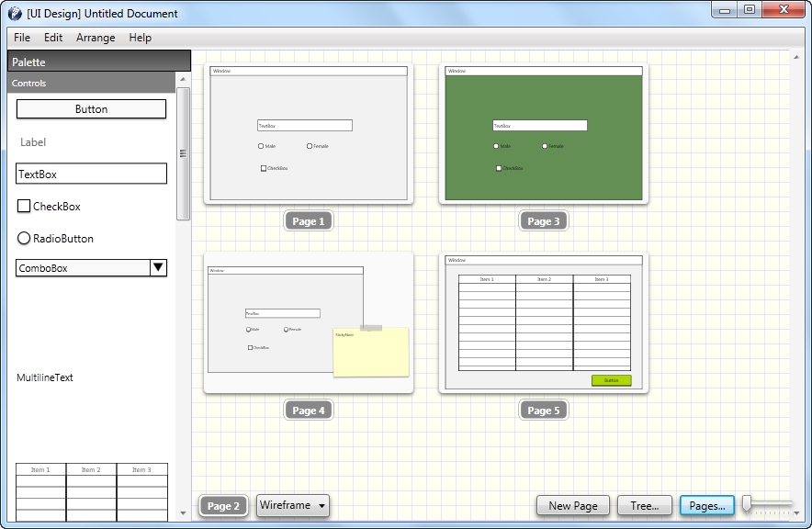Select the Male radio button on Page 1
Viewport: 812px width, 529px height.
coord(262,146)
